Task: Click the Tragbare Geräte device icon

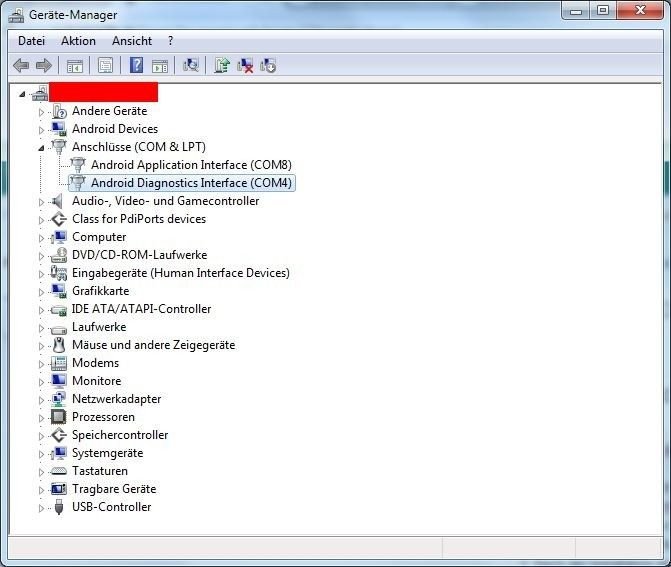Action: tap(59, 489)
